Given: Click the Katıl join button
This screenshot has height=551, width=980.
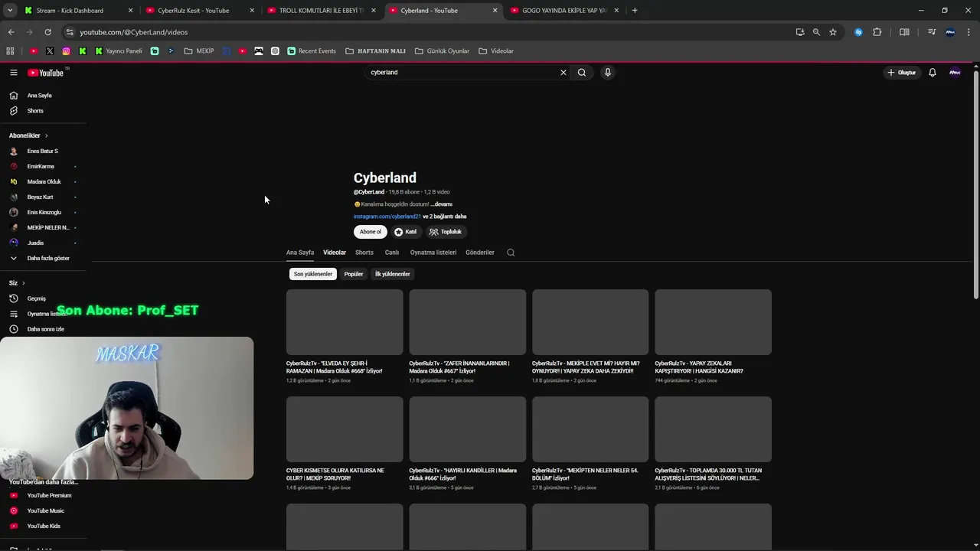Looking at the screenshot, I should [406, 232].
